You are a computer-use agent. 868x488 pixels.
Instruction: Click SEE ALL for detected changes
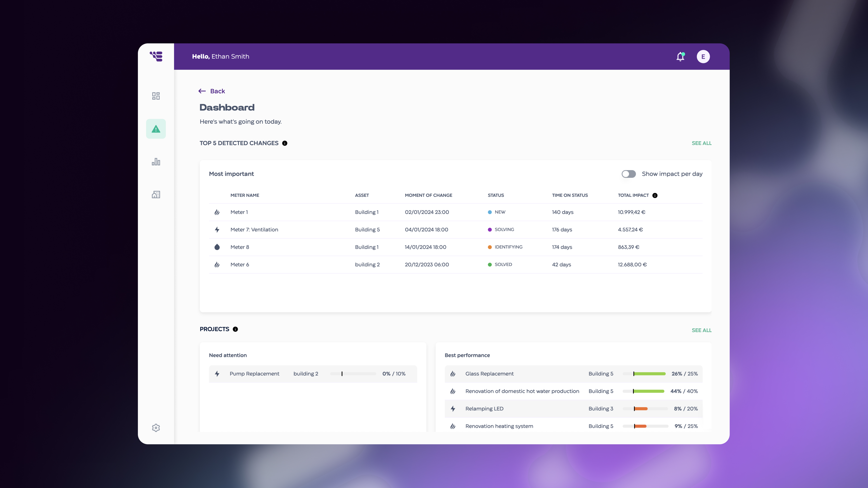[x=702, y=143]
